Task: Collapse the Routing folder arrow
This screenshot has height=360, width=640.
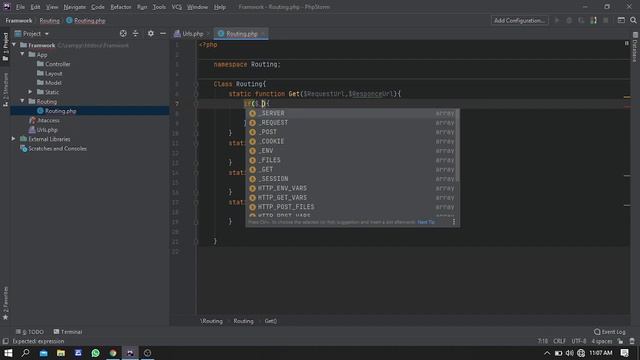Action: coord(23,101)
